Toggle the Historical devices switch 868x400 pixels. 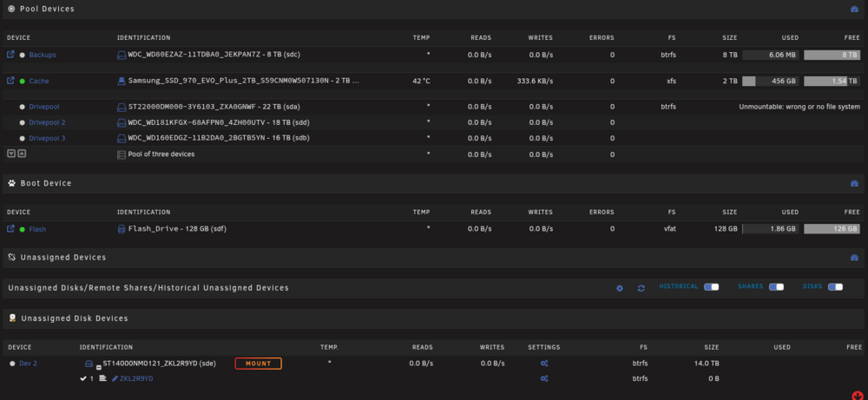712,286
